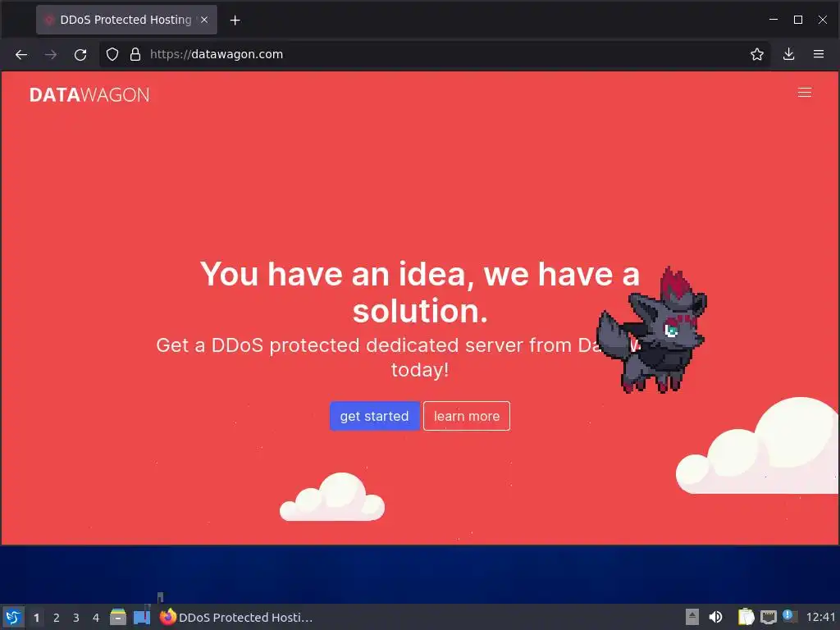Open the clipboard manager tray icon
This screenshot has width=840, height=630.
tap(746, 617)
